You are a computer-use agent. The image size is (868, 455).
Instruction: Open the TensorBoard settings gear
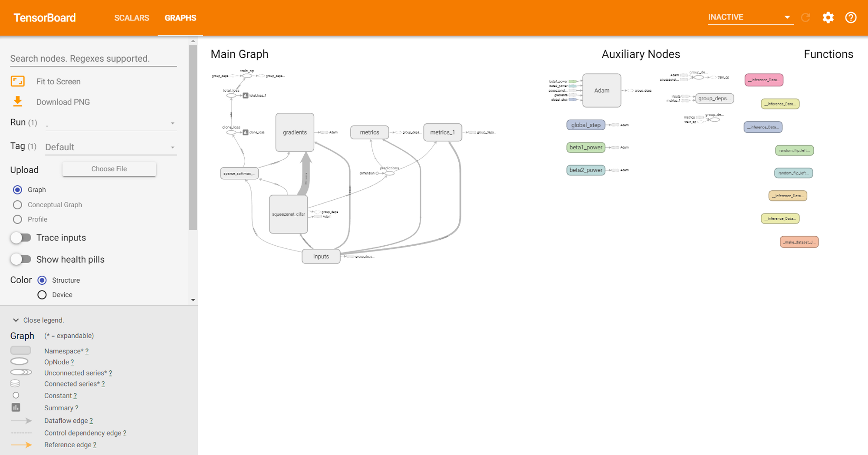[x=828, y=18]
